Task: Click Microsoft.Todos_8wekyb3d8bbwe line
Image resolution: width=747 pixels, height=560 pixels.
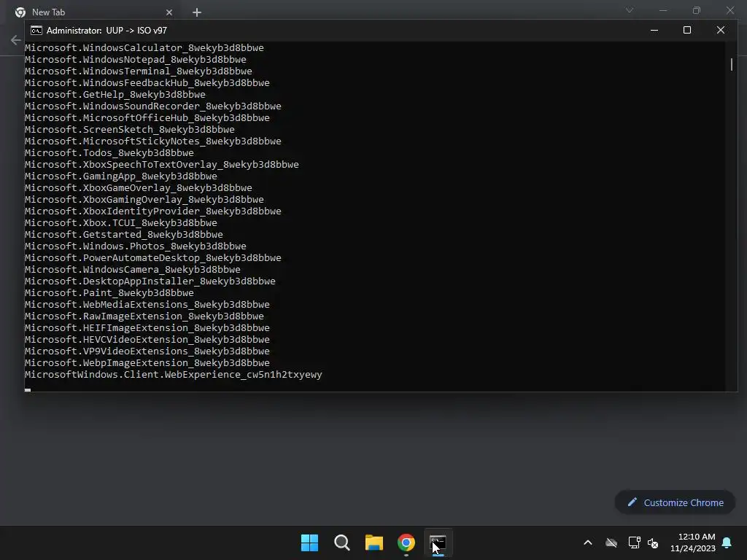Action: coord(109,153)
